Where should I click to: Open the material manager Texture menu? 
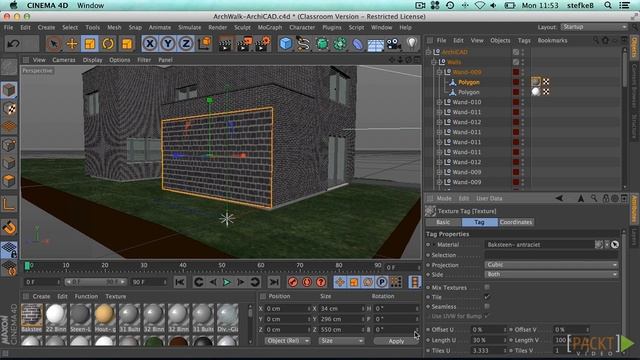pyautogui.click(x=116, y=296)
